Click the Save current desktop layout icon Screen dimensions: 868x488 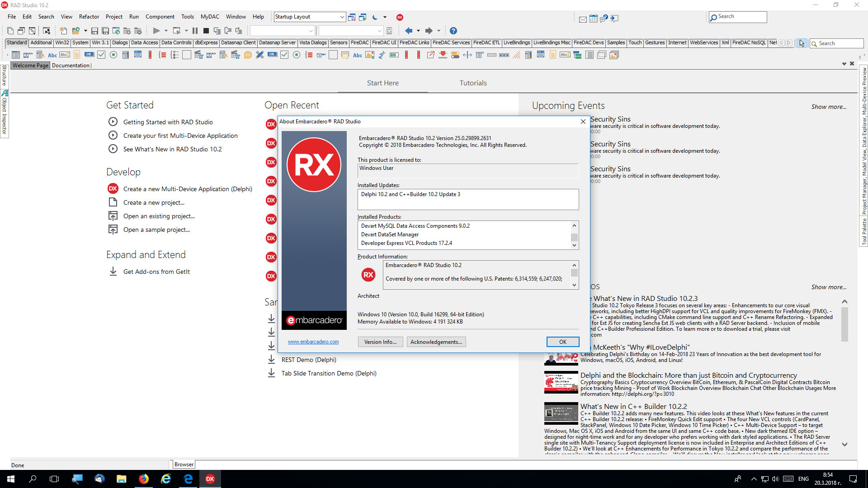click(352, 17)
